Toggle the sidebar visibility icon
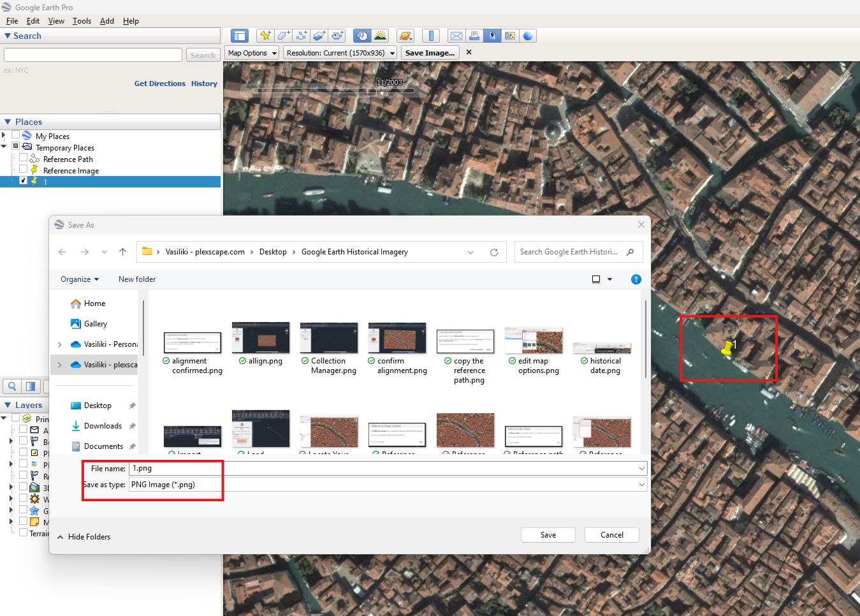 240,36
